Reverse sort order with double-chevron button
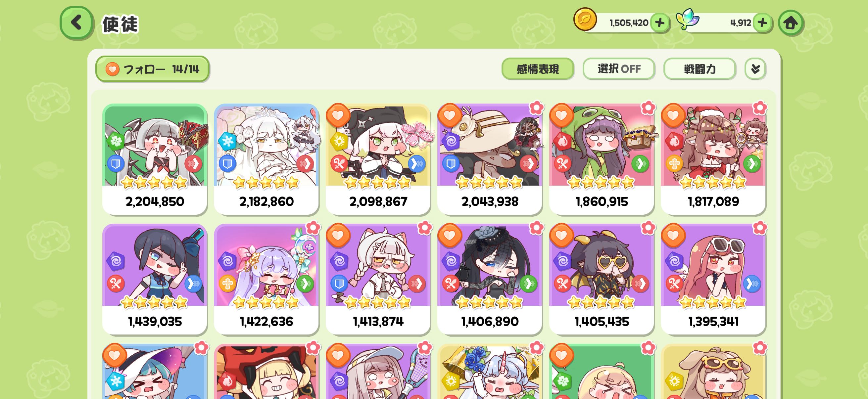 pos(755,69)
